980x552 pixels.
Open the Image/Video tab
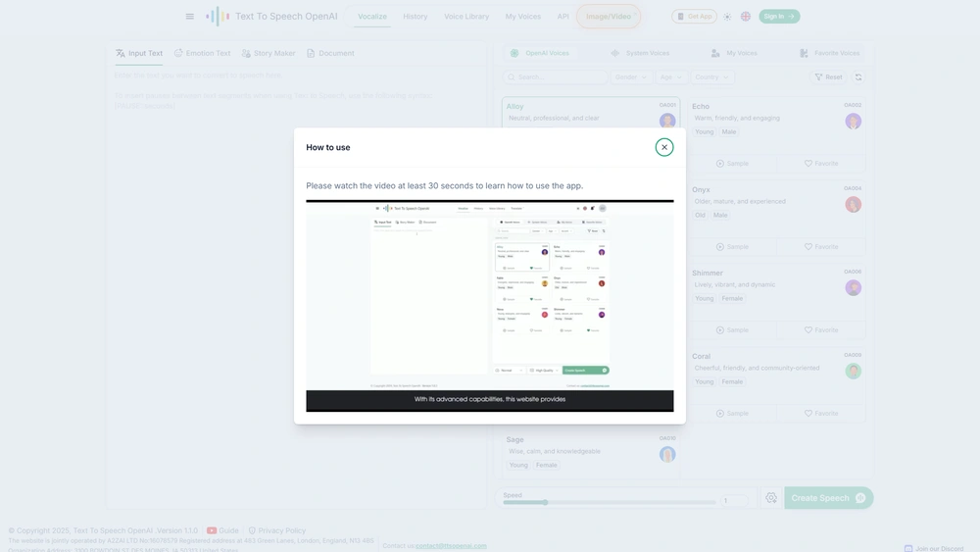(x=609, y=17)
